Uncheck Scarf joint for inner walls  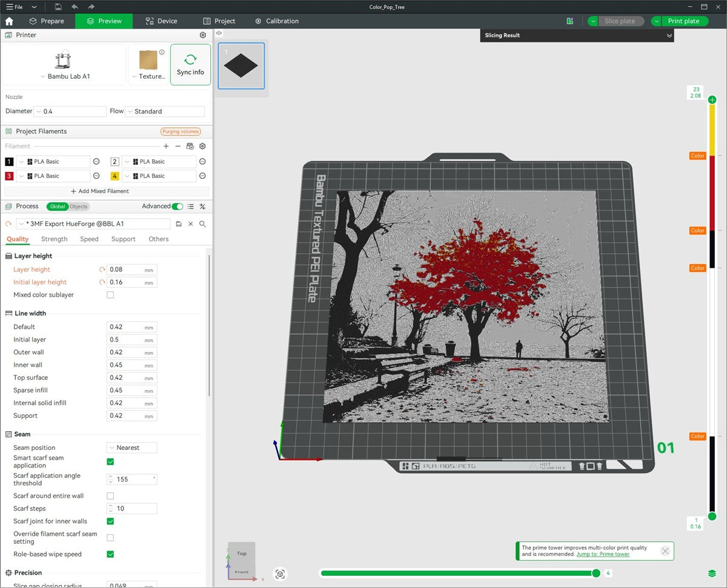coord(110,521)
